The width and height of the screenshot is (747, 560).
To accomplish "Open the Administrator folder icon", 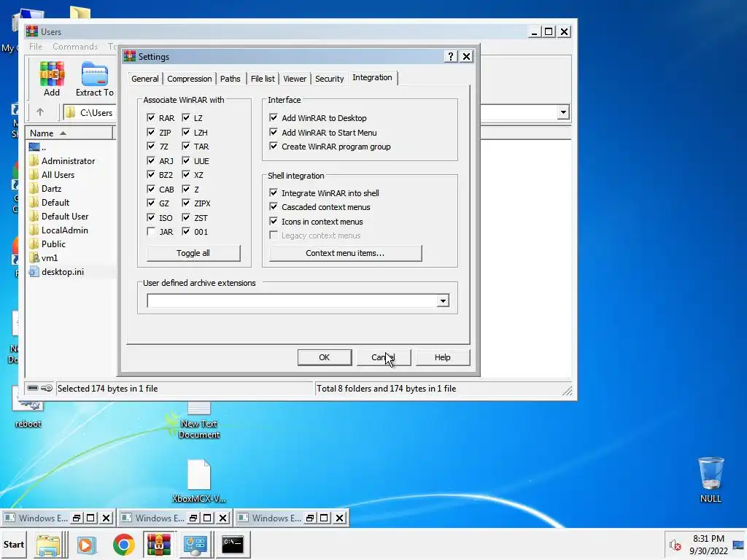I will point(34,161).
